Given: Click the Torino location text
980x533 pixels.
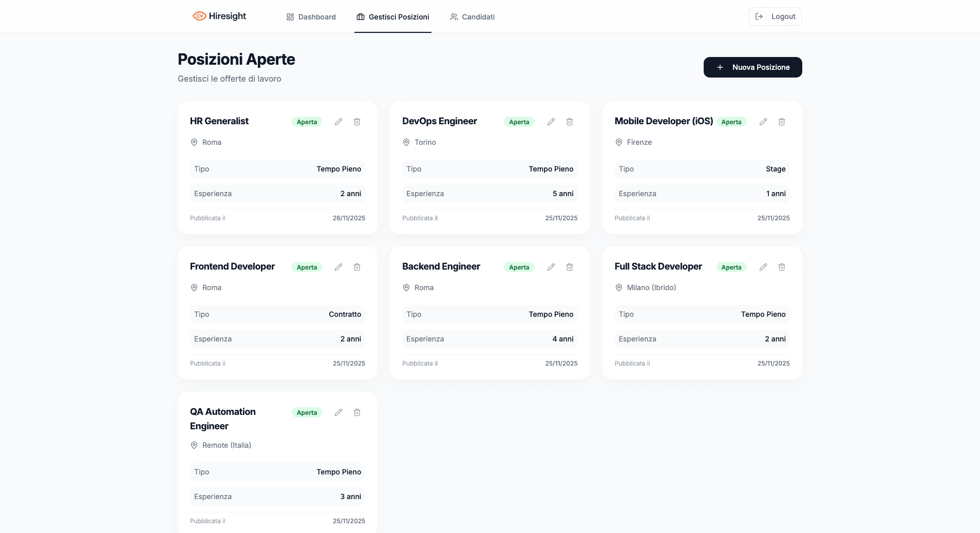Looking at the screenshot, I should click(425, 142).
